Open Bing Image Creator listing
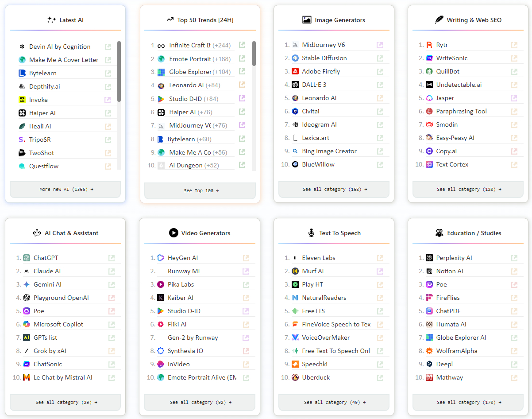 coord(329,151)
